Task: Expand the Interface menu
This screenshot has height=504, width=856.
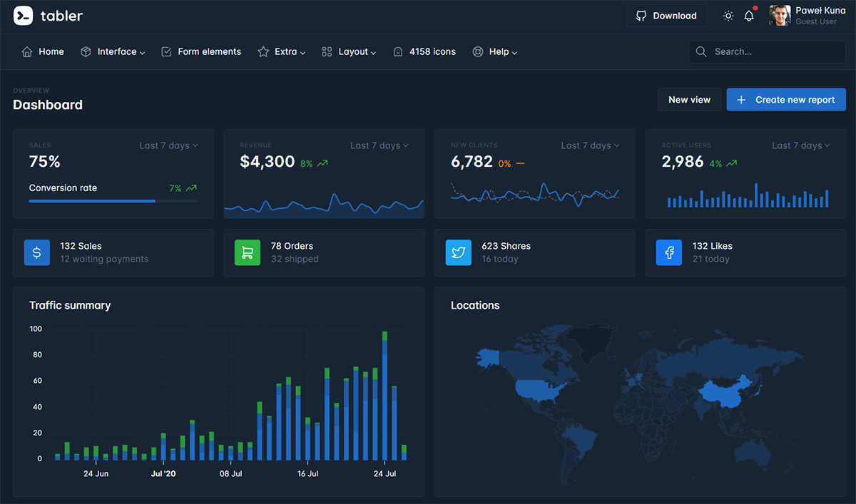Action: [113, 51]
